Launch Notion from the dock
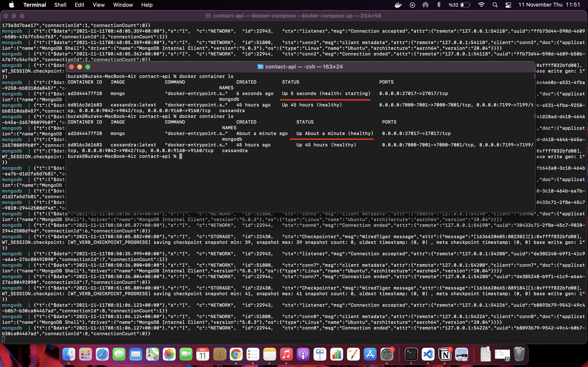The width and height of the screenshot is (588, 367). tap(445, 354)
